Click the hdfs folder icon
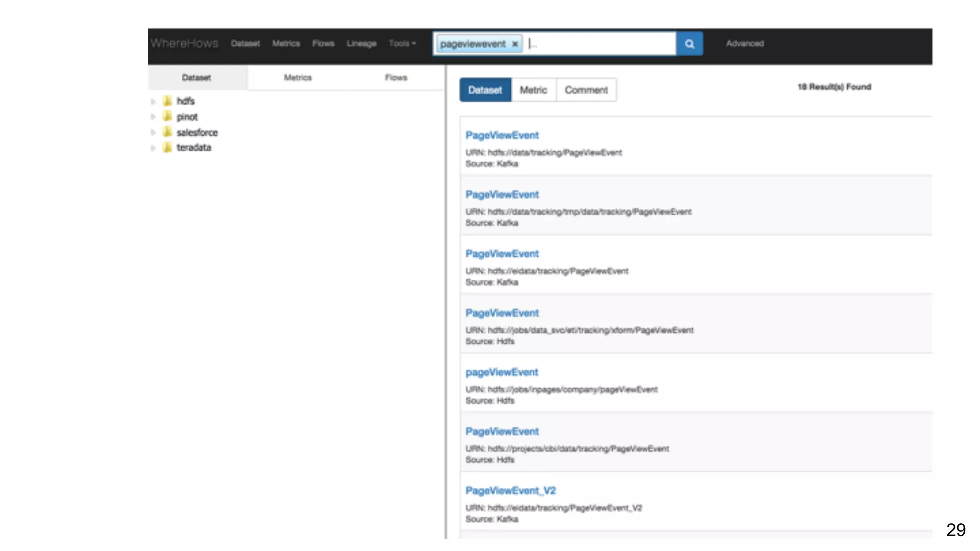This screenshot has height=551, width=980. click(x=167, y=101)
